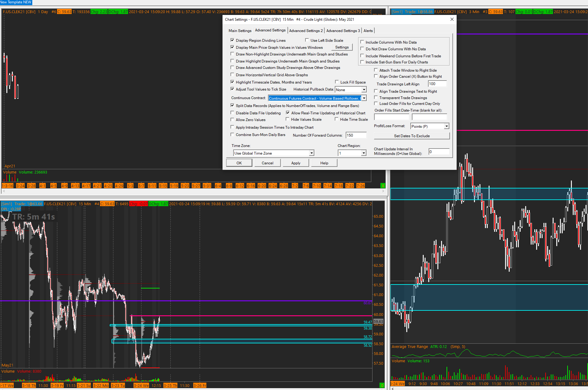Image resolution: width=588 pixels, height=390 pixels.
Task: Click the Apply button
Action: click(x=296, y=163)
